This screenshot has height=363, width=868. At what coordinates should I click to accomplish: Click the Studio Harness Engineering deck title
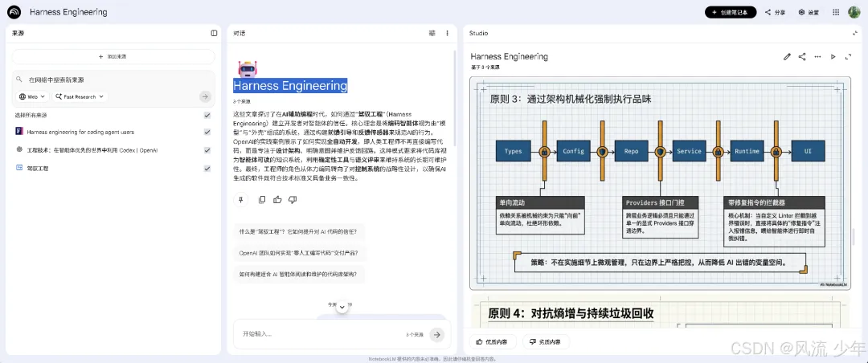point(510,56)
